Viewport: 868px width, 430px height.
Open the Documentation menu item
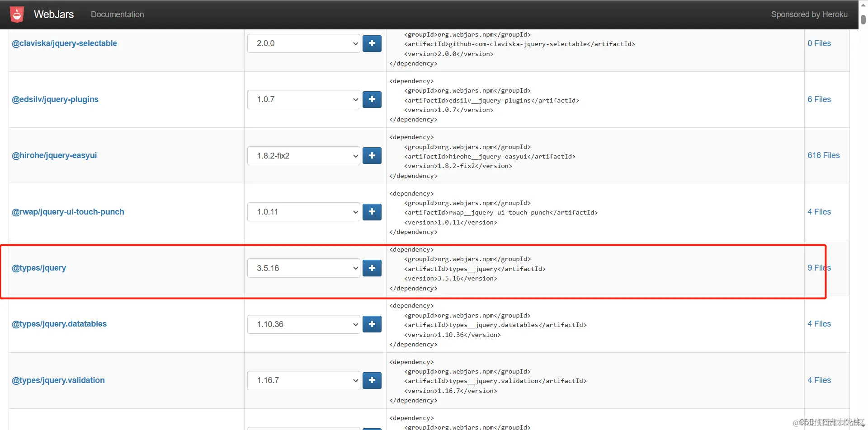pyautogui.click(x=118, y=14)
